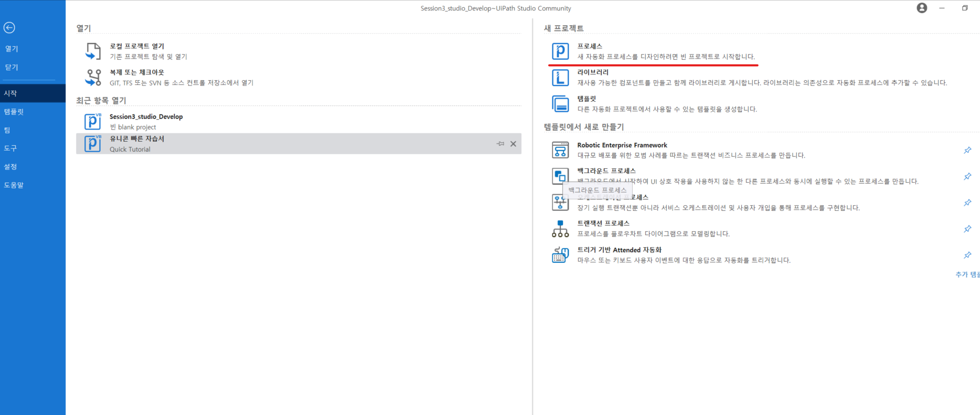Click the clone or checkout branch icon
This screenshot has height=415, width=980.
pyautogui.click(x=93, y=77)
